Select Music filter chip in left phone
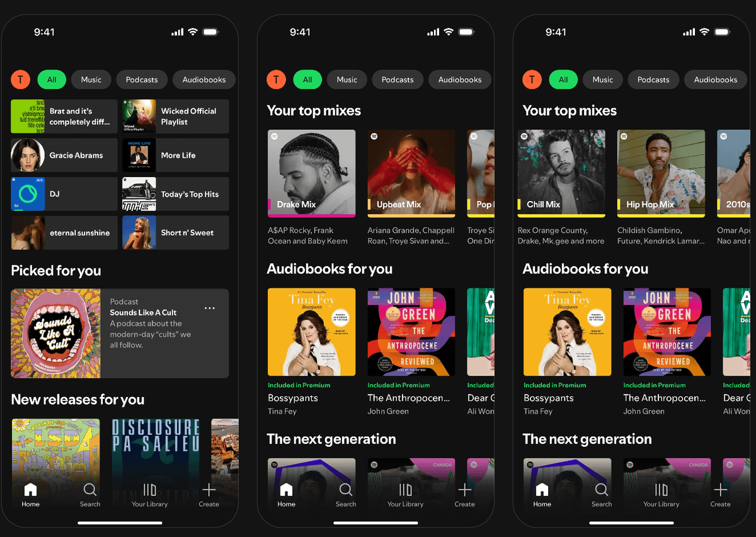756x537 pixels. click(91, 79)
